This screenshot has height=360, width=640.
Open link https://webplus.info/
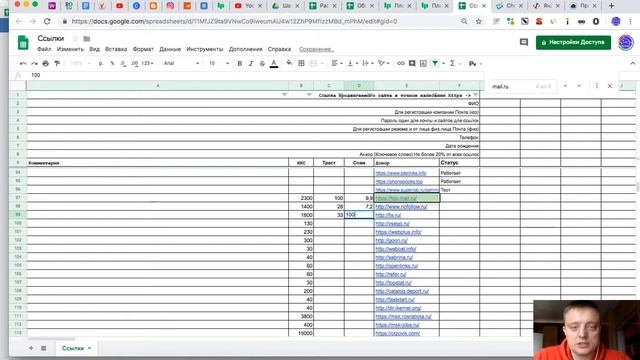pos(398,232)
